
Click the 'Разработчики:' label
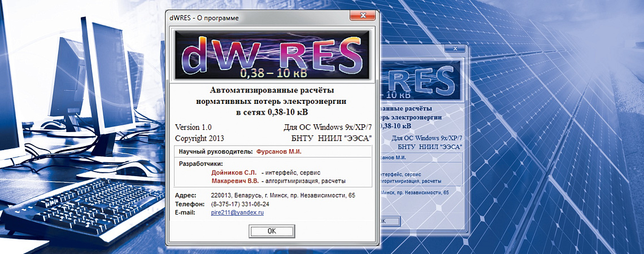(x=201, y=164)
